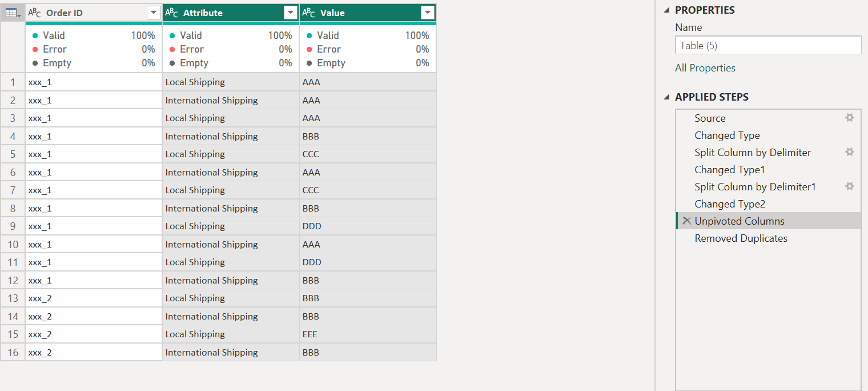Open settings gear for the Source step
The image size is (868, 391).
(x=850, y=118)
